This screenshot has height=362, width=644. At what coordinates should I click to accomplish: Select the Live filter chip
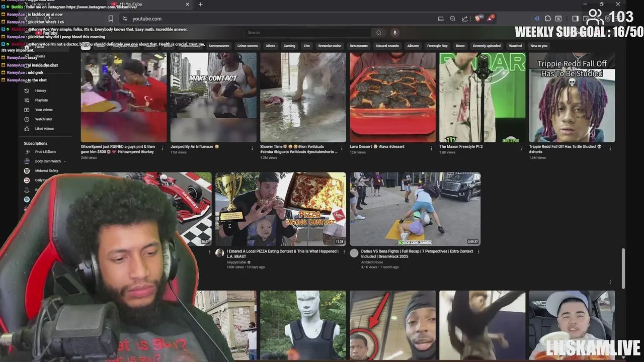(x=307, y=46)
